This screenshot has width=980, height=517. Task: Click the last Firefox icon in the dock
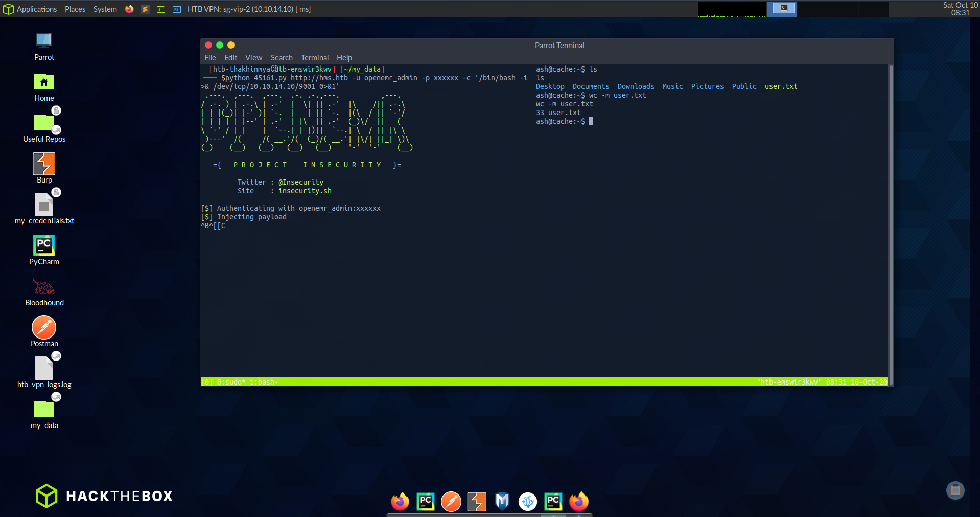579,502
